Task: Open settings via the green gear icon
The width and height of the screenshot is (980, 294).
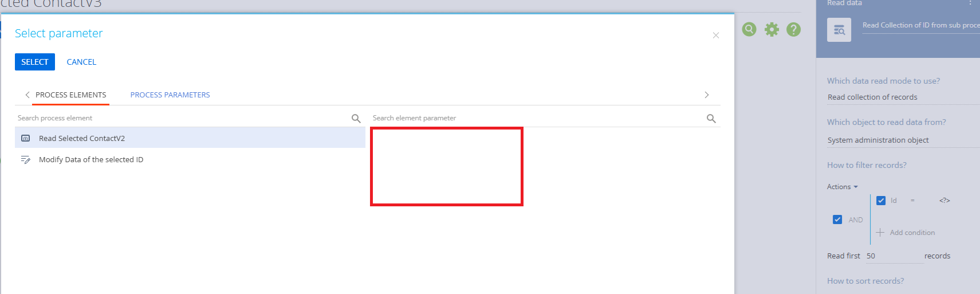Action: [x=772, y=29]
